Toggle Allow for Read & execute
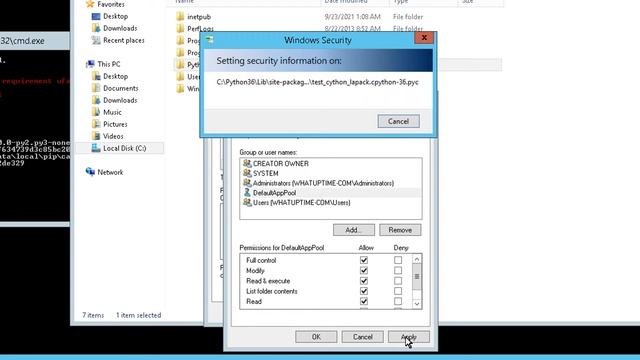Viewport: 640px width, 360px height. tap(364, 281)
